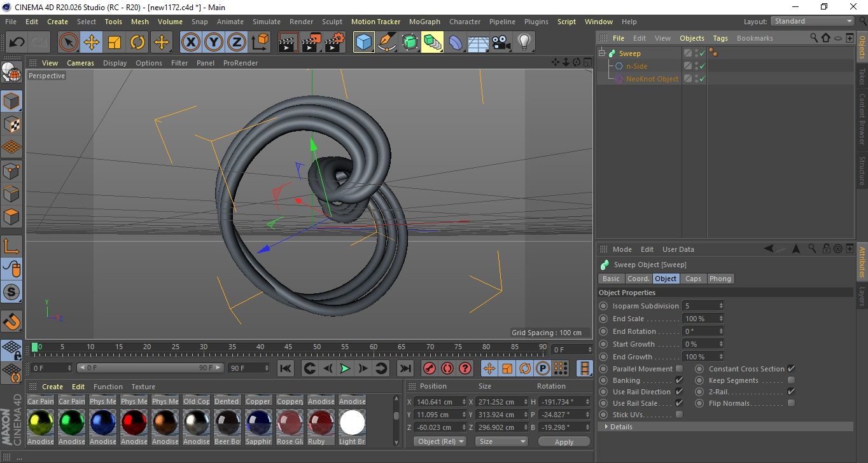Viewport: 868px width, 463px height.
Task: Toggle Y axis lock
Action: (x=214, y=43)
